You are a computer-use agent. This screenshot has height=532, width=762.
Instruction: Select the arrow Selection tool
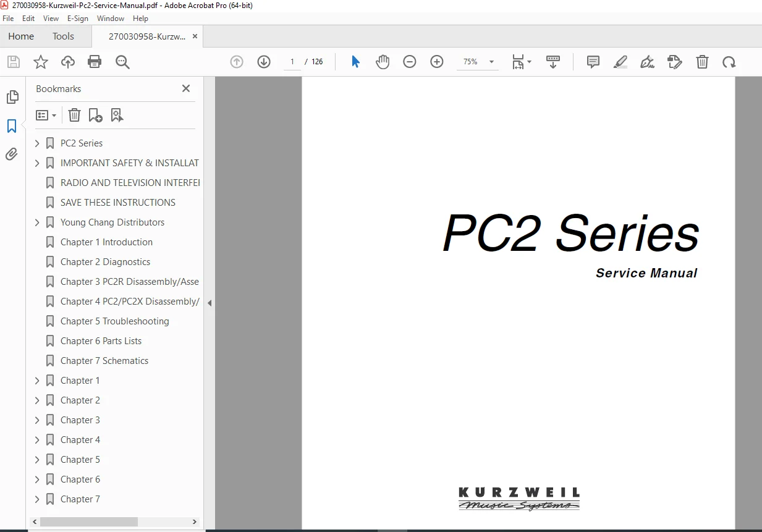pyautogui.click(x=355, y=62)
